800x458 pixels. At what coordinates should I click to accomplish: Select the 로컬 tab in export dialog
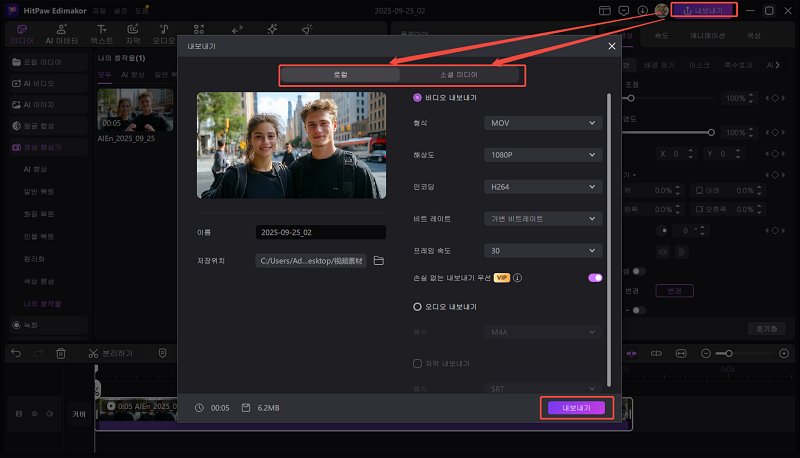click(x=340, y=75)
